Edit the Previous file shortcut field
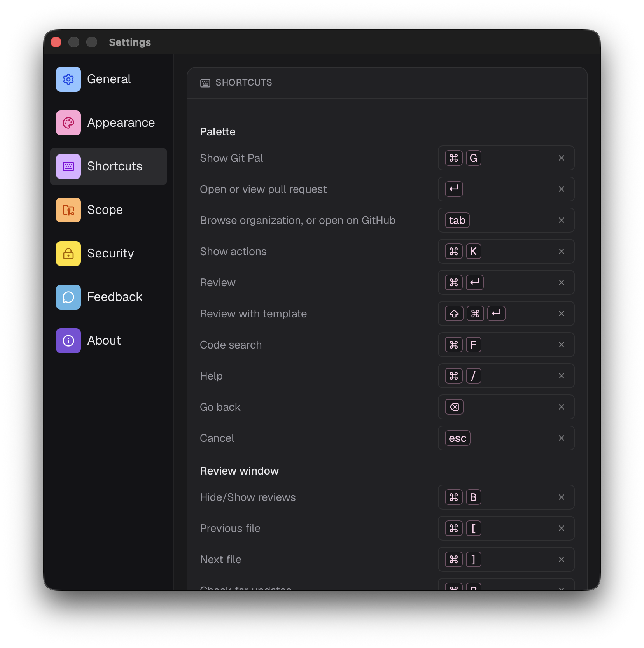644x648 pixels. (x=506, y=528)
